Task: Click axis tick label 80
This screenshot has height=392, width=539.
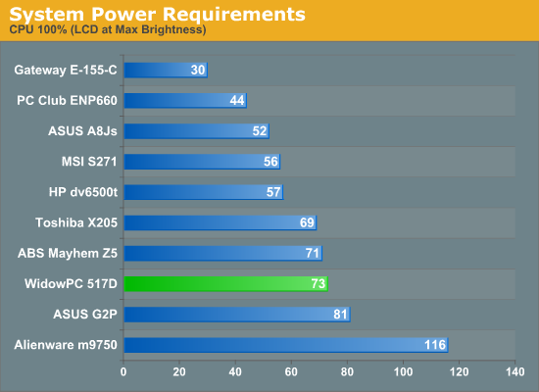Action: pos(347,372)
